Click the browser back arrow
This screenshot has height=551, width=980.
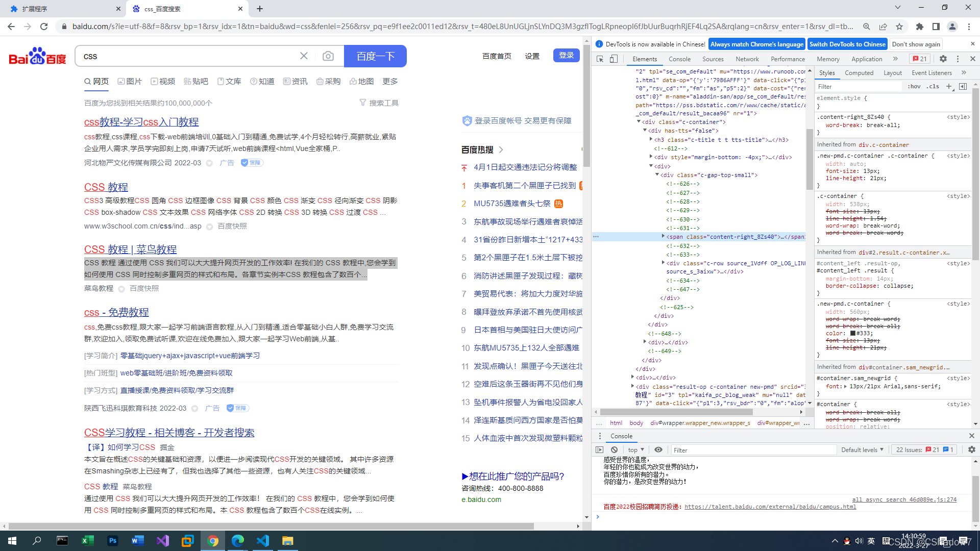coord(11,27)
